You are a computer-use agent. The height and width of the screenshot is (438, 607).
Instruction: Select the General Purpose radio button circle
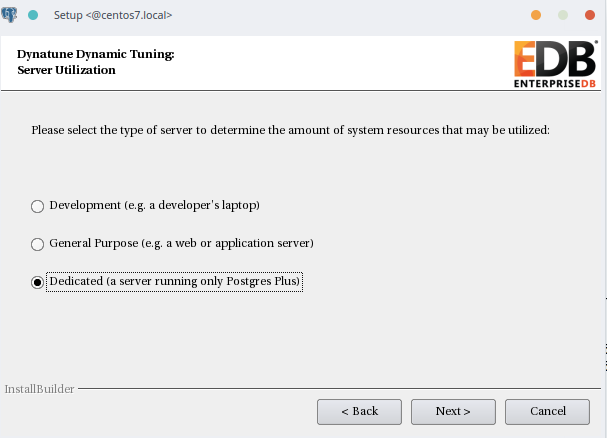point(38,244)
